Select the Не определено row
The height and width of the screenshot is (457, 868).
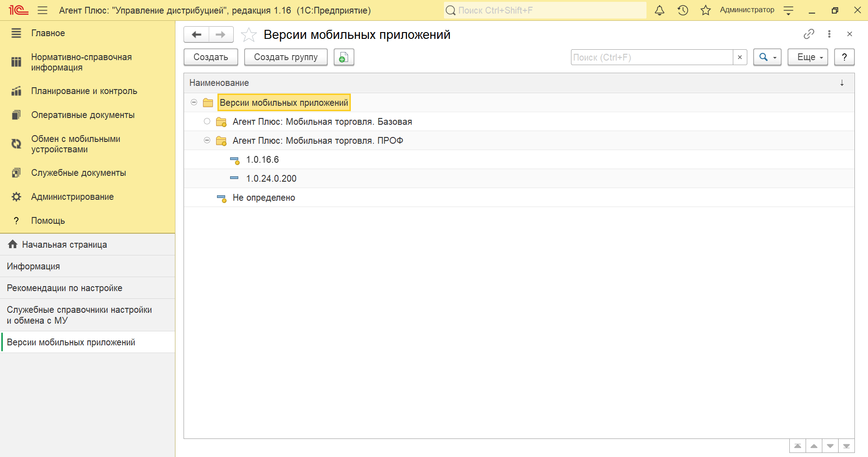[x=519, y=198]
